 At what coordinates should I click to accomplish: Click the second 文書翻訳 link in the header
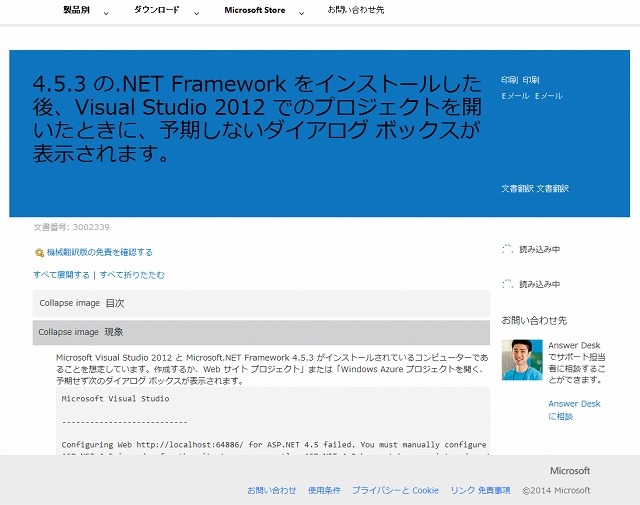click(553, 189)
